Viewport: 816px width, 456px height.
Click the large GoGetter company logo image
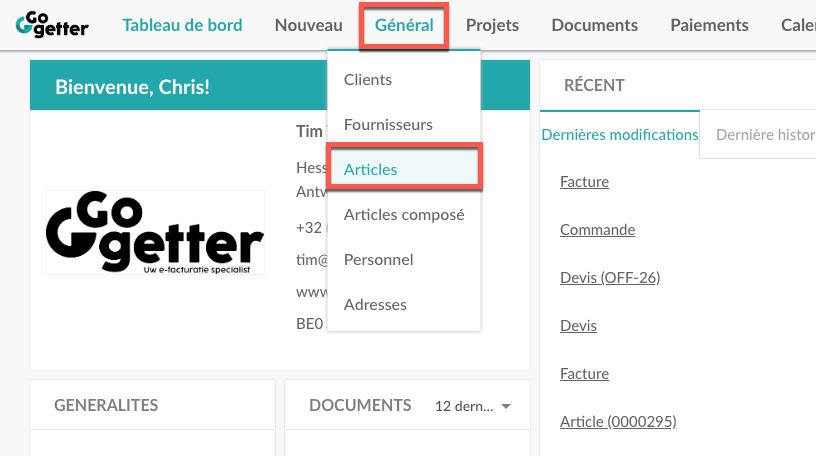(x=155, y=232)
